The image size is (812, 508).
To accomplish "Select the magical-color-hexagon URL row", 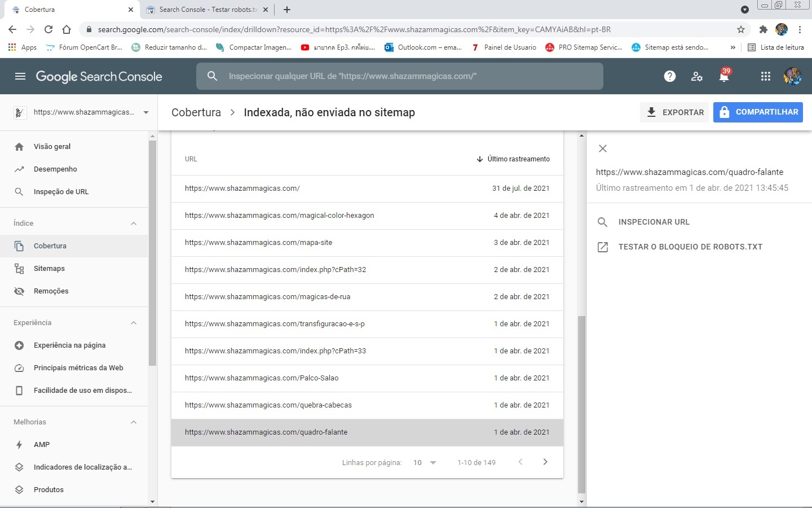I will point(367,216).
